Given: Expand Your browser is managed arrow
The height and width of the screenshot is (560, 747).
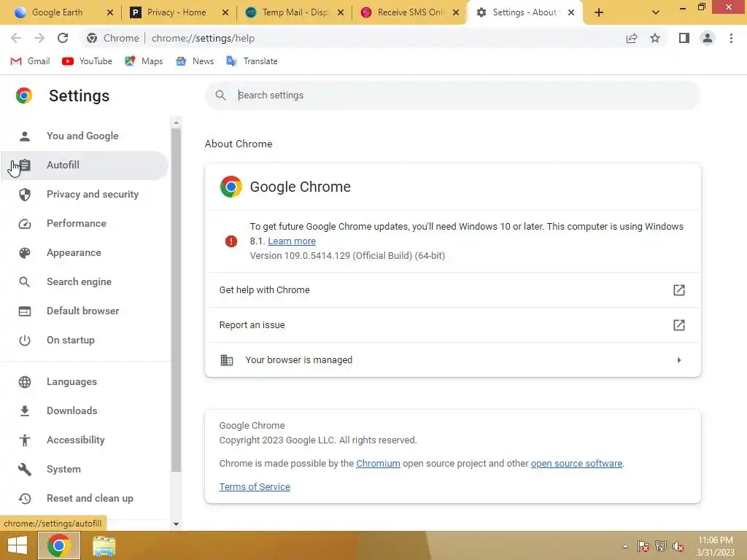Looking at the screenshot, I should pyautogui.click(x=679, y=360).
